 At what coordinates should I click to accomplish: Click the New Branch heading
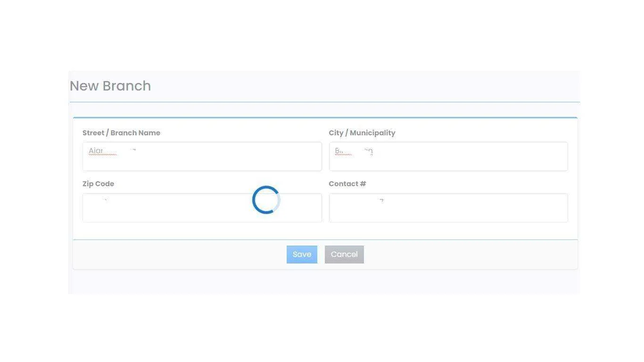point(110,86)
